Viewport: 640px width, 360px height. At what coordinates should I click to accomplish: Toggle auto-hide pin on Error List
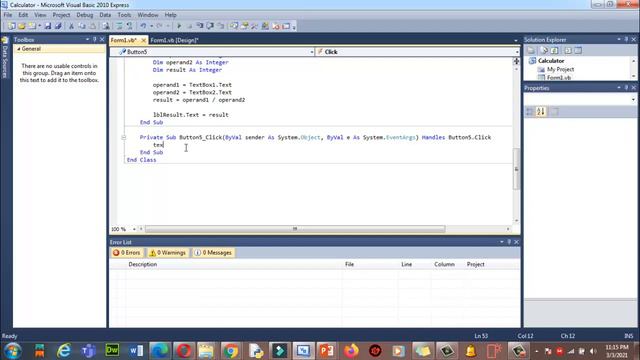pyautogui.click(x=509, y=242)
